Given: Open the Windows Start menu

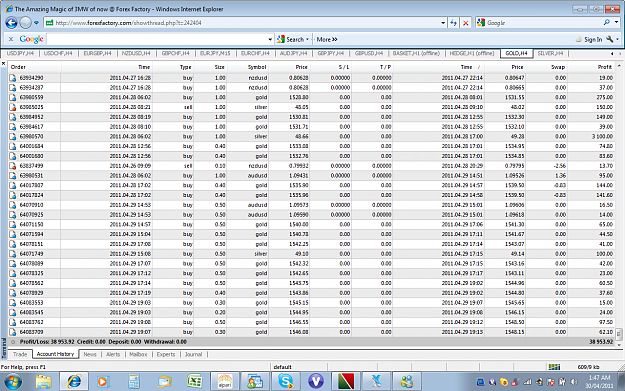Looking at the screenshot, I should [12, 382].
